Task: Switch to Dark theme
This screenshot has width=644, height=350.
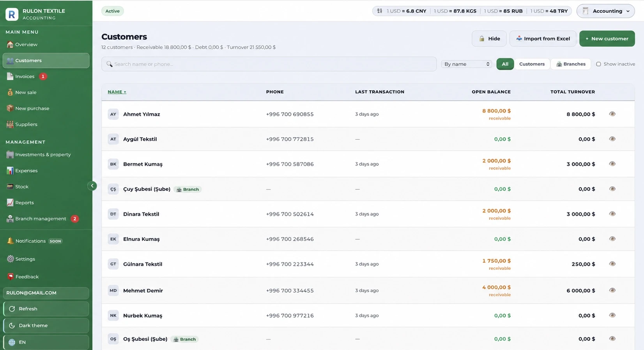Action: tap(46, 325)
